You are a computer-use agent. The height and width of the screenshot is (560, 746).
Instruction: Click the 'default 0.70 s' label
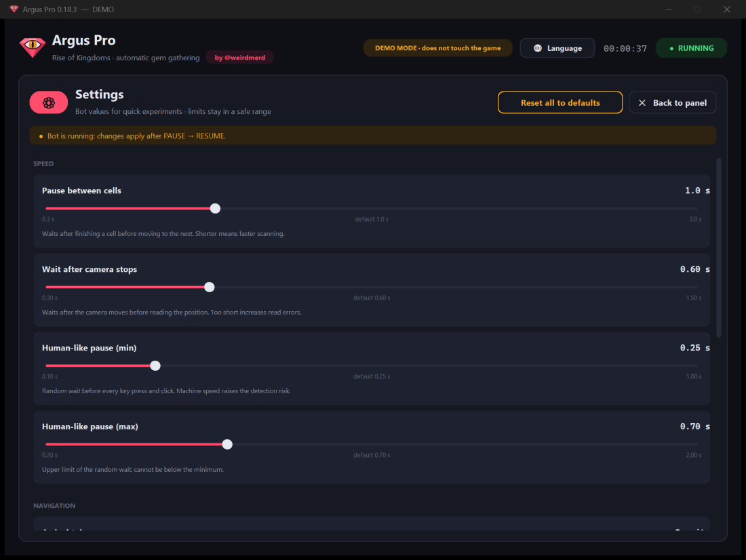click(372, 456)
